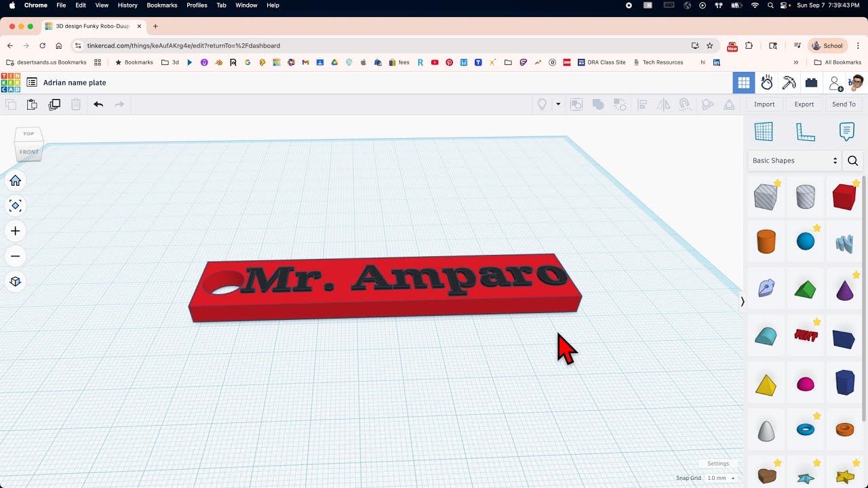
Task: Switch to 3D Design grid view
Action: coord(744,83)
